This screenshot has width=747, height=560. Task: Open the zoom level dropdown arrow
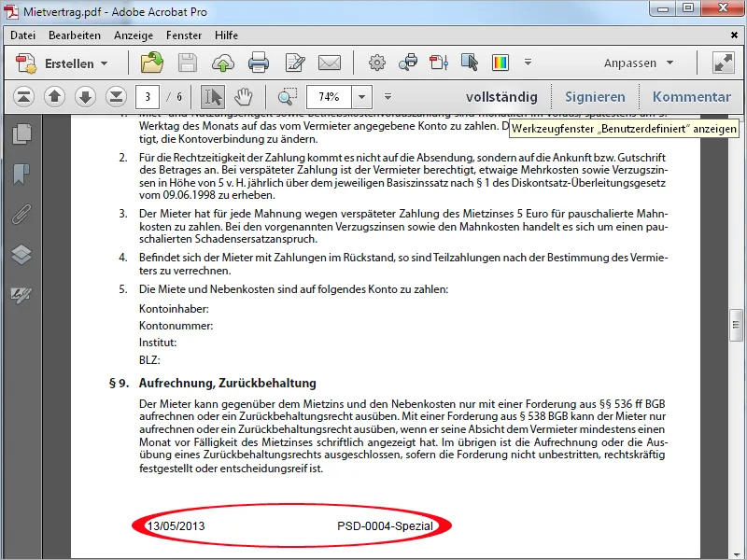362,97
